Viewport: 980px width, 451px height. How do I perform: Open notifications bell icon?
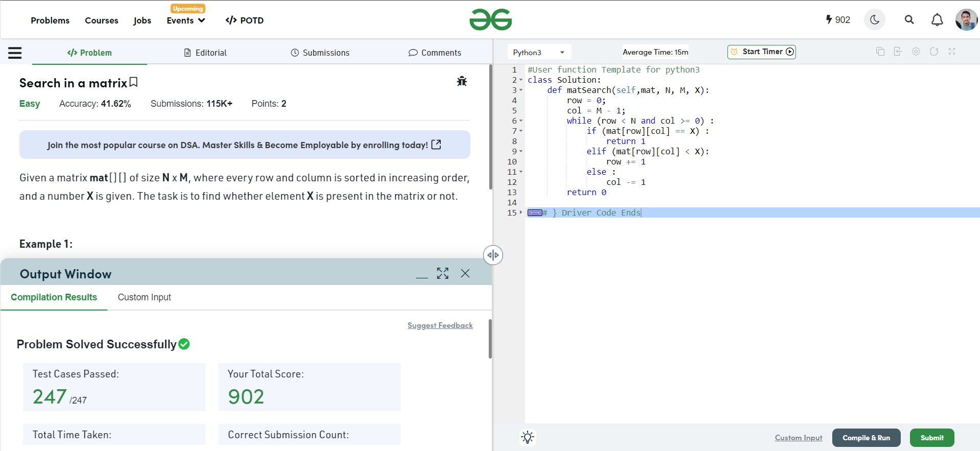pyautogui.click(x=937, y=20)
